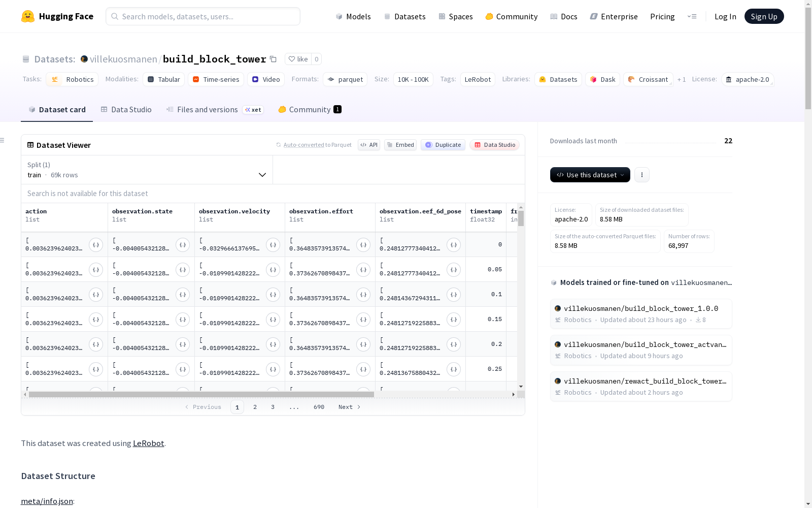Jump to page 690 of the dataset
812x508 pixels.
(x=319, y=407)
